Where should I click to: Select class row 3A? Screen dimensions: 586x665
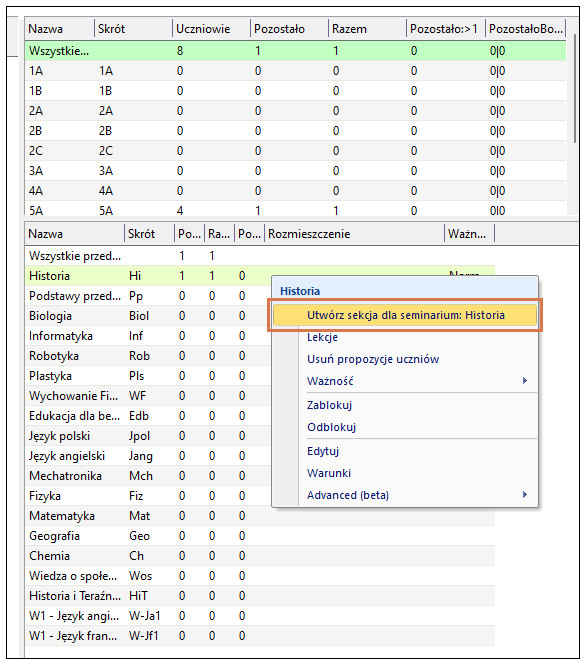[296, 170]
